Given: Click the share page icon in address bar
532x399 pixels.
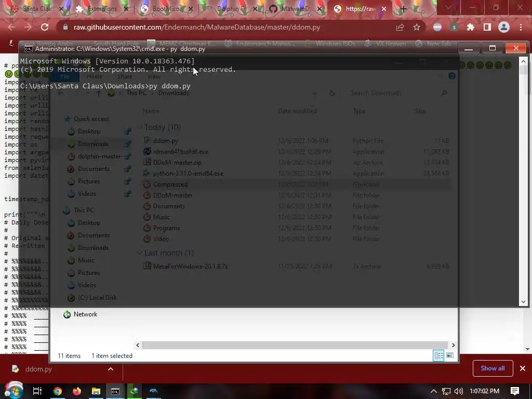Looking at the screenshot, I should [400, 28].
